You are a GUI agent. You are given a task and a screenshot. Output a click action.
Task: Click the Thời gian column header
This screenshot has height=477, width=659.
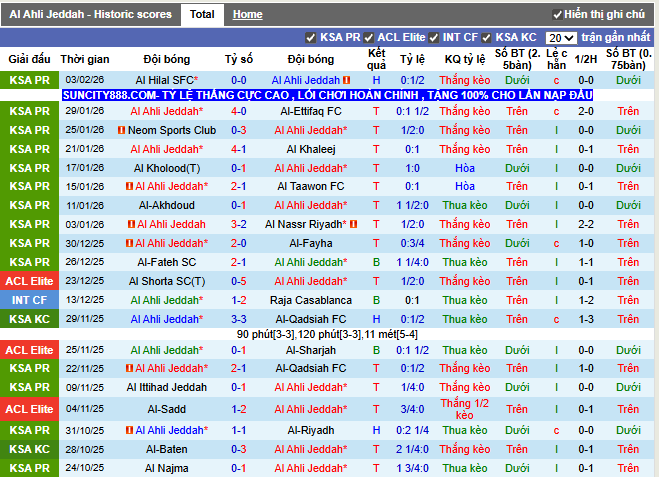coord(85,59)
